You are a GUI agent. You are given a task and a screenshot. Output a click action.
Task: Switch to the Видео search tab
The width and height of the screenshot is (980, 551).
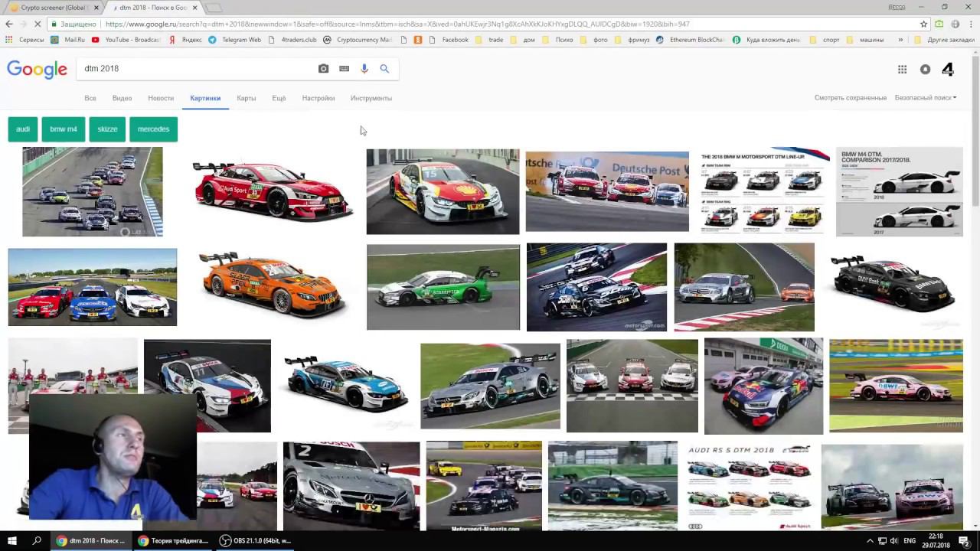(122, 98)
